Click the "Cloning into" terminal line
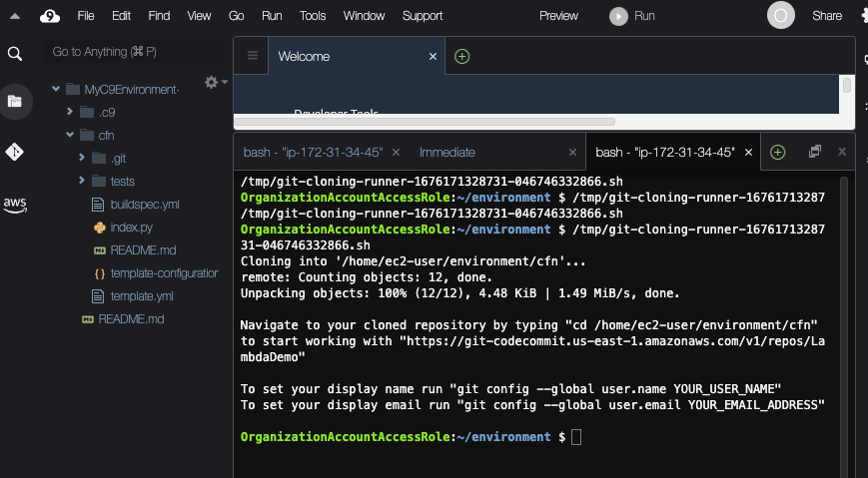Viewport: 868px width, 478px height. 413,261
